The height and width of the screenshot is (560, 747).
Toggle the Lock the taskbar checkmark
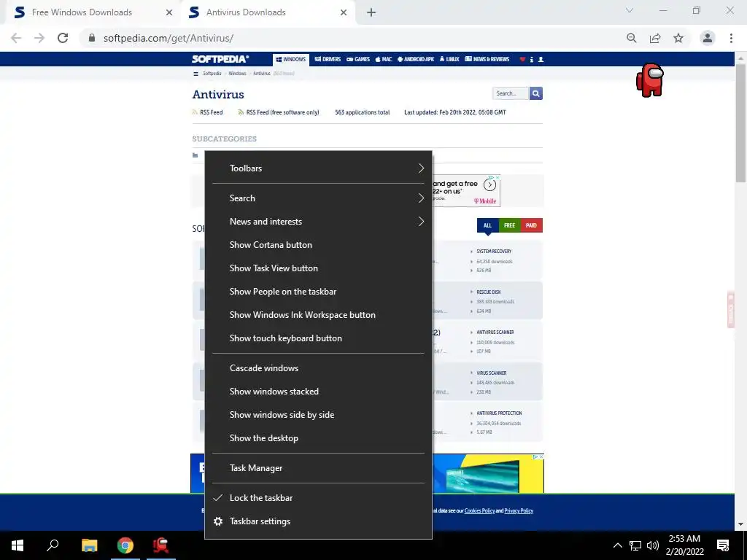point(217,498)
